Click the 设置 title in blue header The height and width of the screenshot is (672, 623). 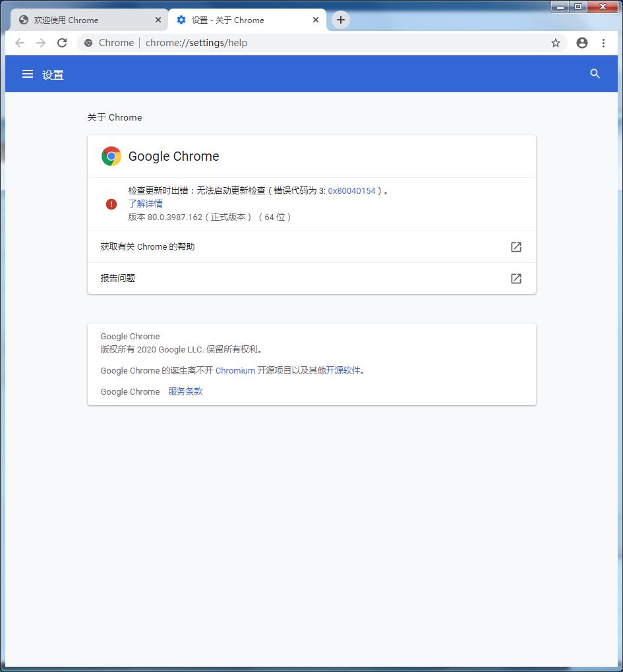pyautogui.click(x=53, y=74)
